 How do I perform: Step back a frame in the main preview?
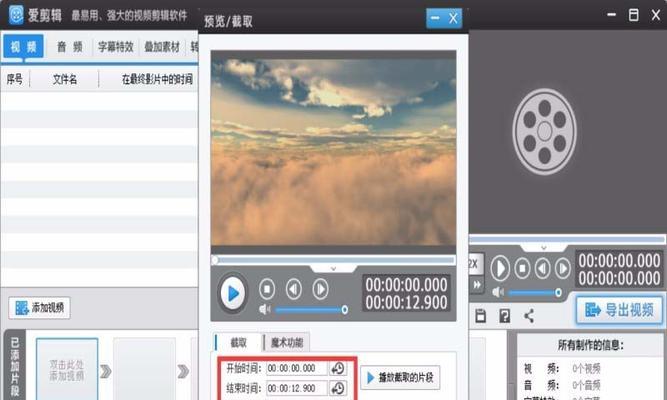point(542,269)
